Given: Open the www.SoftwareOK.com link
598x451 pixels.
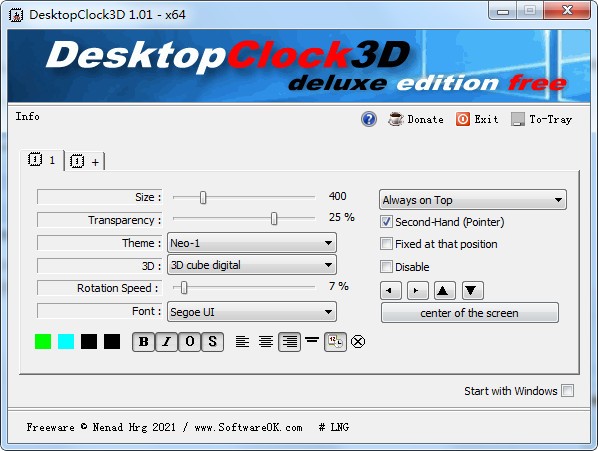Looking at the screenshot, I should tap(248, 427).
